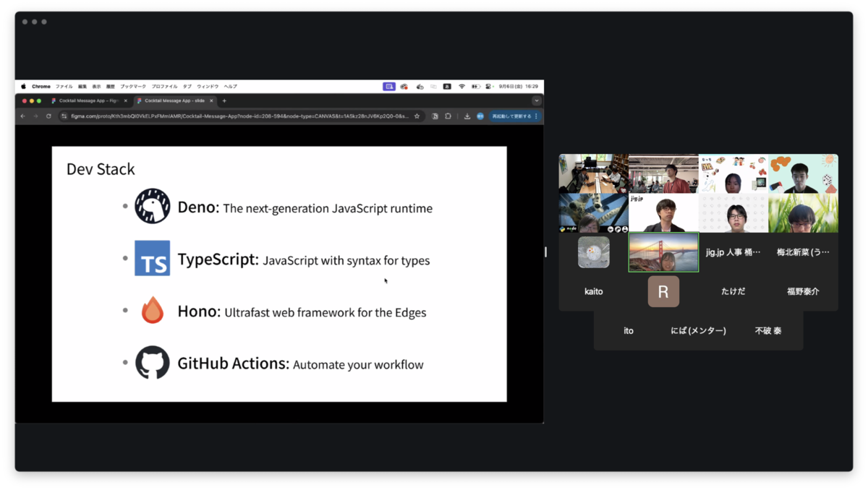Click the R avatar participant tile
The height and width of the screenshot is (490, 868).
pos(663,291)
